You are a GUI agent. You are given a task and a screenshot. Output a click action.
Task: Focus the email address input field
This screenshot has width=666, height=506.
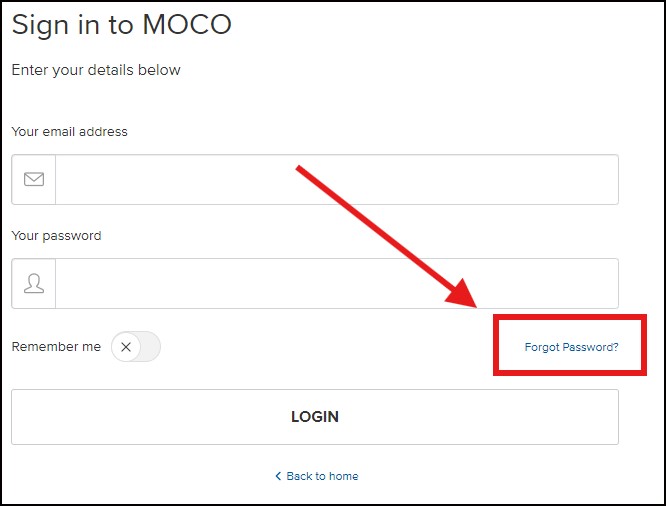pos(336,180)
